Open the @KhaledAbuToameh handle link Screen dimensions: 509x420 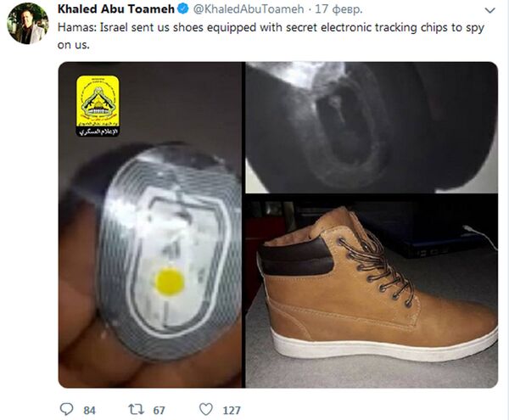249,9
